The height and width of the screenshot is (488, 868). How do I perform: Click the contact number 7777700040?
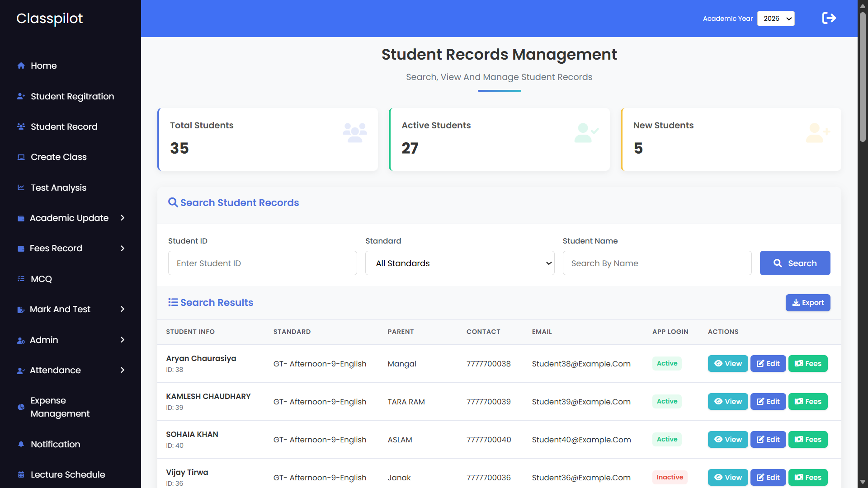[489, 440]
